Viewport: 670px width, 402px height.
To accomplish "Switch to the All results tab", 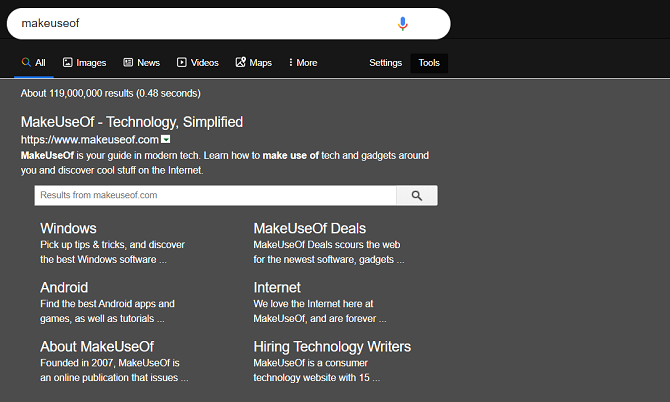I will (x=34, y=63).
